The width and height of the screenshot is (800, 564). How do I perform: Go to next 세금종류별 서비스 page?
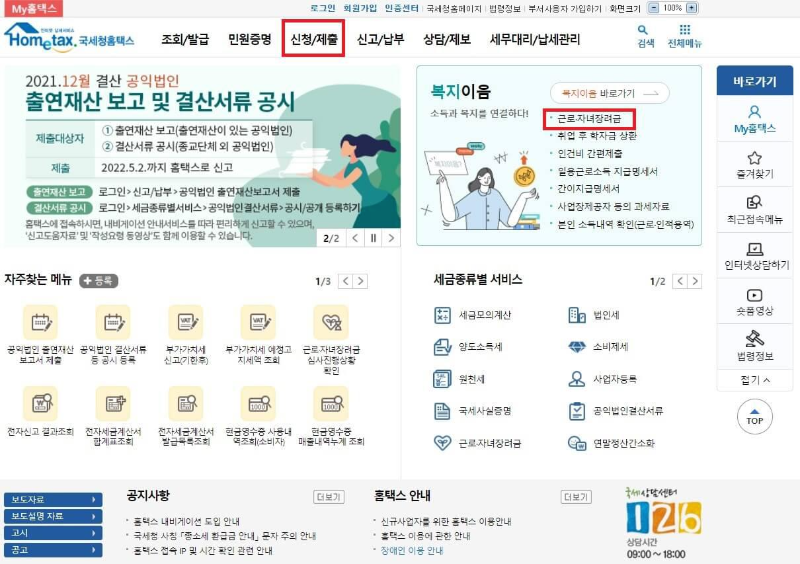(x=695, y=281)
